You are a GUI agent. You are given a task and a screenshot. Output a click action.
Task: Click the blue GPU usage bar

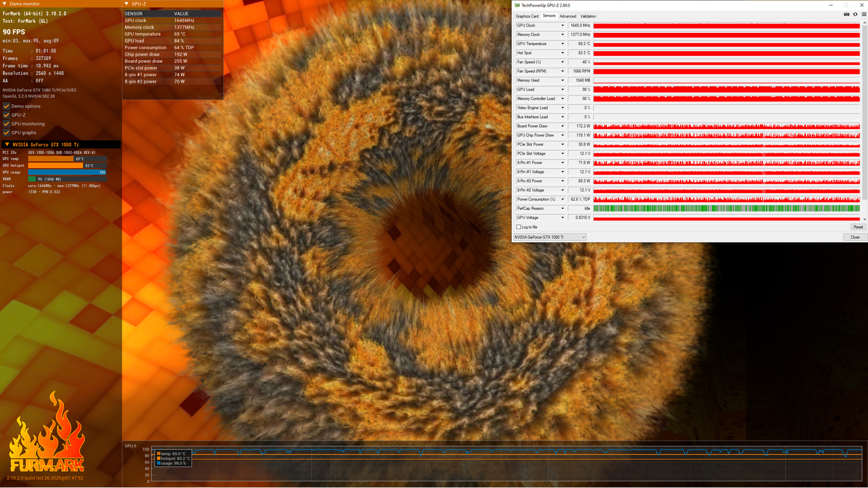click(67, 172)
